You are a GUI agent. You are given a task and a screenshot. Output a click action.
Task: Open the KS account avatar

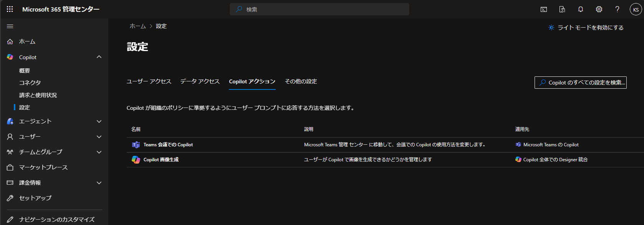click(636, 9)
